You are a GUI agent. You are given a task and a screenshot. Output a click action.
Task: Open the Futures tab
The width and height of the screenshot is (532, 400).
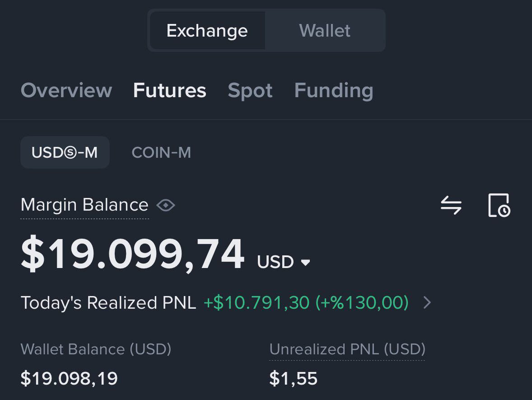coord(170,90)
